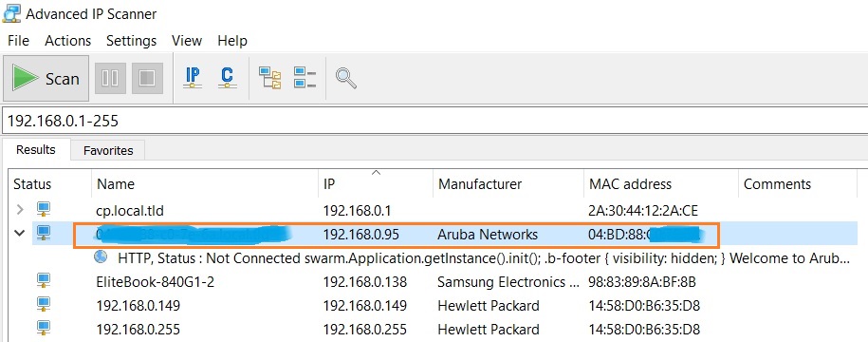Click MAC address 2A:30:44:12:2A:CE
This screenshot has width=868, height=342.
coord(642,211)
